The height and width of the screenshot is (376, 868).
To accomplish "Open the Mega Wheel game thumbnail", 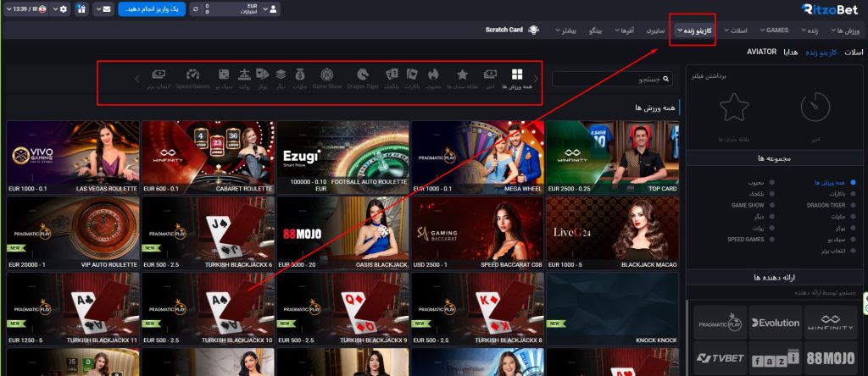I will coord(477,157).
